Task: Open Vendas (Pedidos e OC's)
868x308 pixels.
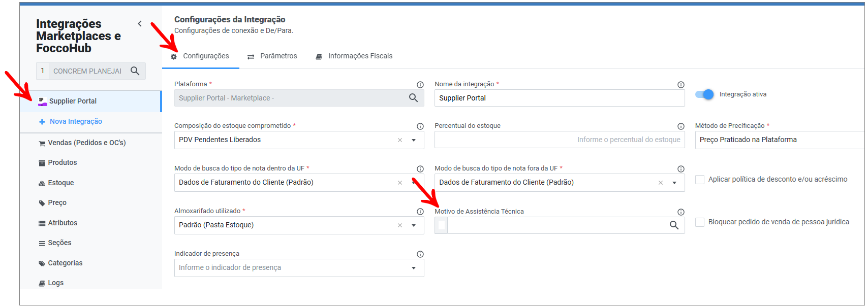Action: 82,143
